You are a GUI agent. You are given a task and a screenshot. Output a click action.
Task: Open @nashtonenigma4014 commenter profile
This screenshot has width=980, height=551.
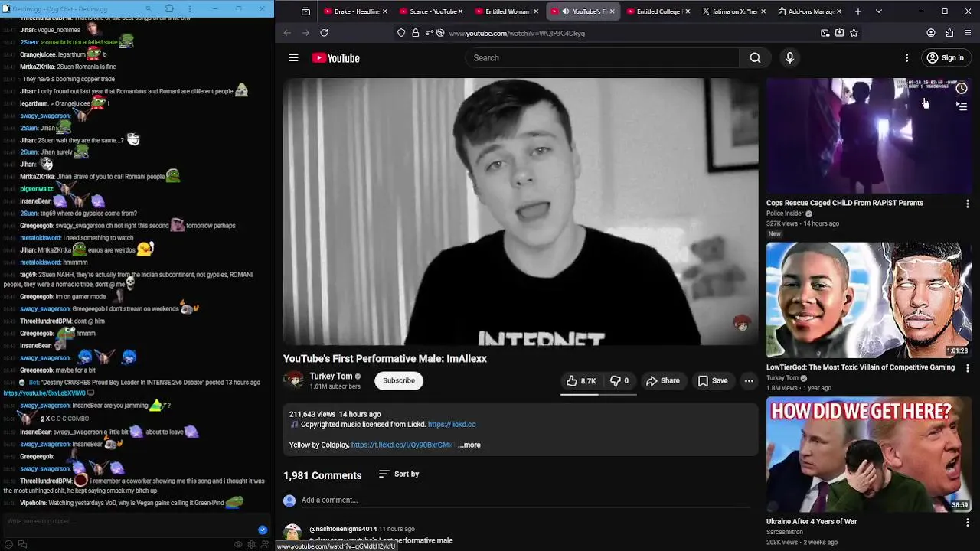(x=343, y=529)
